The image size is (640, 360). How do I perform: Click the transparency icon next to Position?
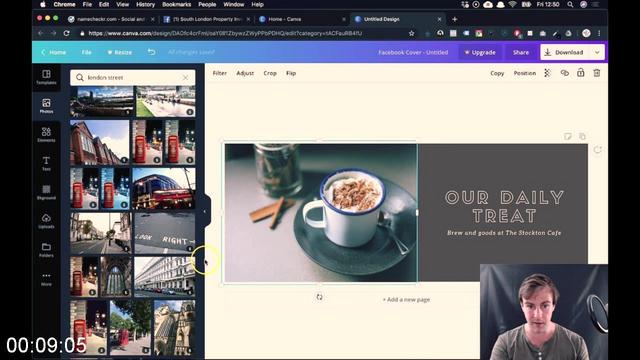(x=547, y=73)
